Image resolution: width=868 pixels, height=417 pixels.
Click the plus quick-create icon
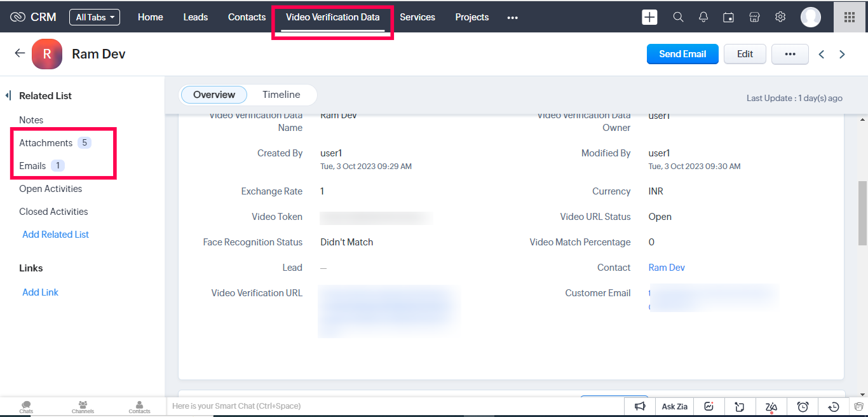(649, 17)
